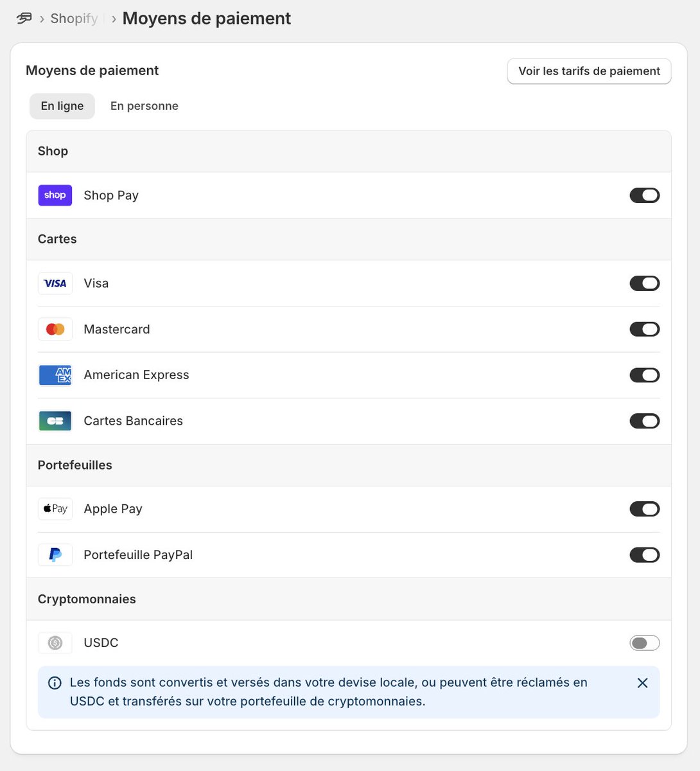Viewport: 700px width, 771px height.
Task: Click the PayPal logo icon
Action: [55, 554]
